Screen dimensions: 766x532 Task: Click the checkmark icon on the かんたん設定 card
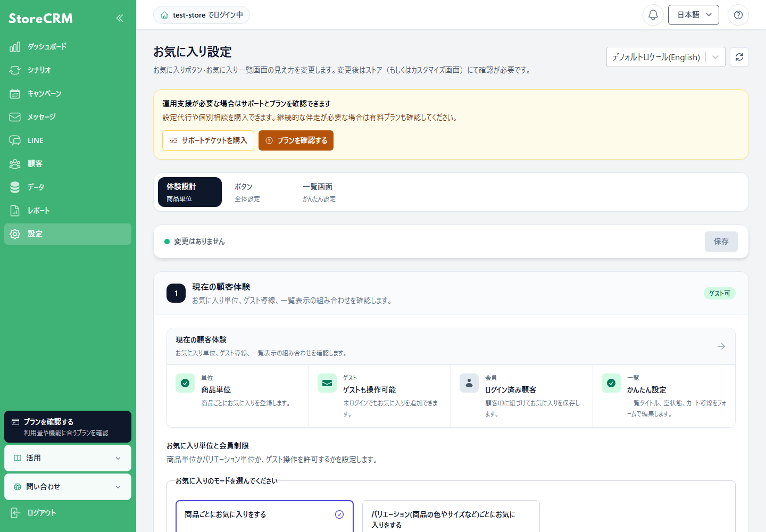pyautogui.click(x=611, y=383)
